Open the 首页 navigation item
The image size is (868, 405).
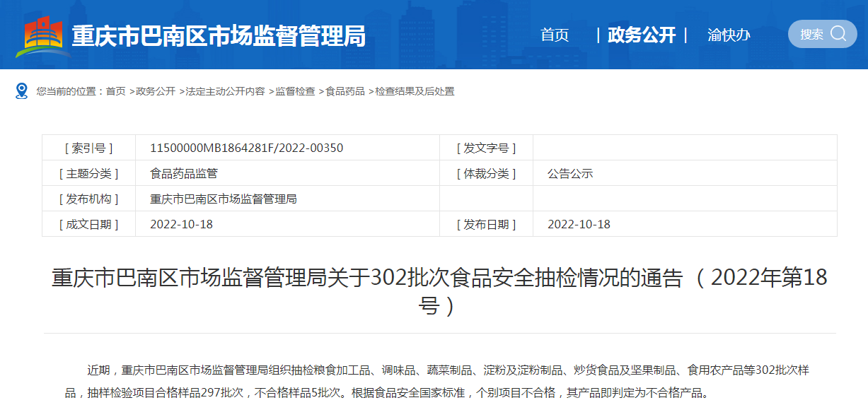pos(555,35)
